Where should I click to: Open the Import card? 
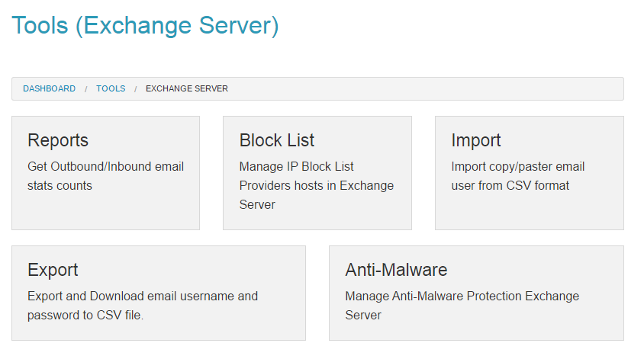pyautogui.click(x=530, y=173)
